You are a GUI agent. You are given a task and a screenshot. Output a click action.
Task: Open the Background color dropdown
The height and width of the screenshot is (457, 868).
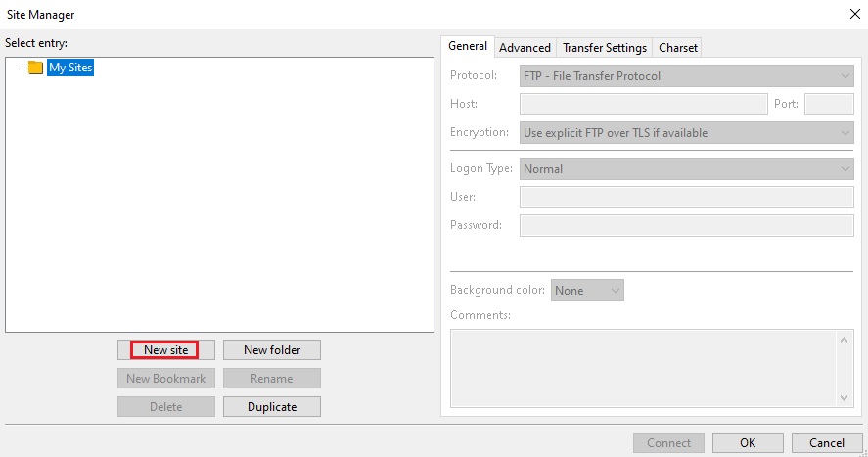(587, 291)
